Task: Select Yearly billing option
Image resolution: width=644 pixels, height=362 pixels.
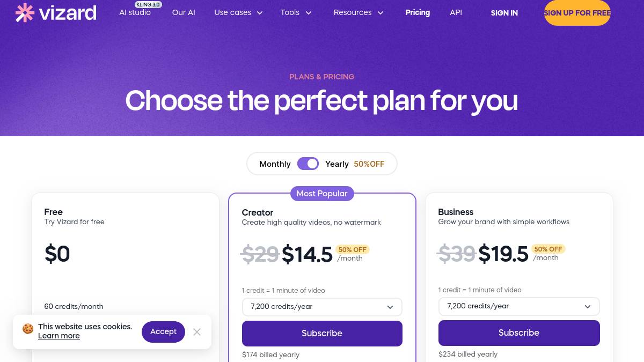Action: click(x=337, y=164)
